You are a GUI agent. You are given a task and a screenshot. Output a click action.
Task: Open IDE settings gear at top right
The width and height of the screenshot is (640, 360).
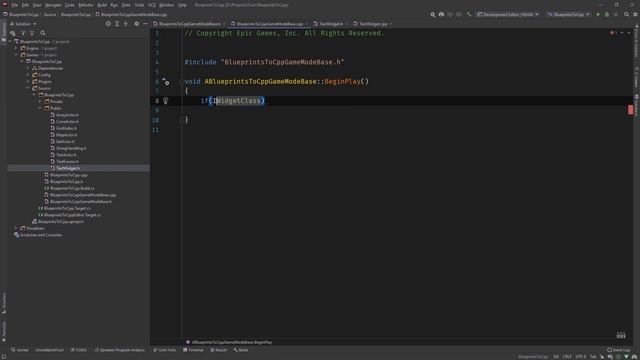point(635,14)
